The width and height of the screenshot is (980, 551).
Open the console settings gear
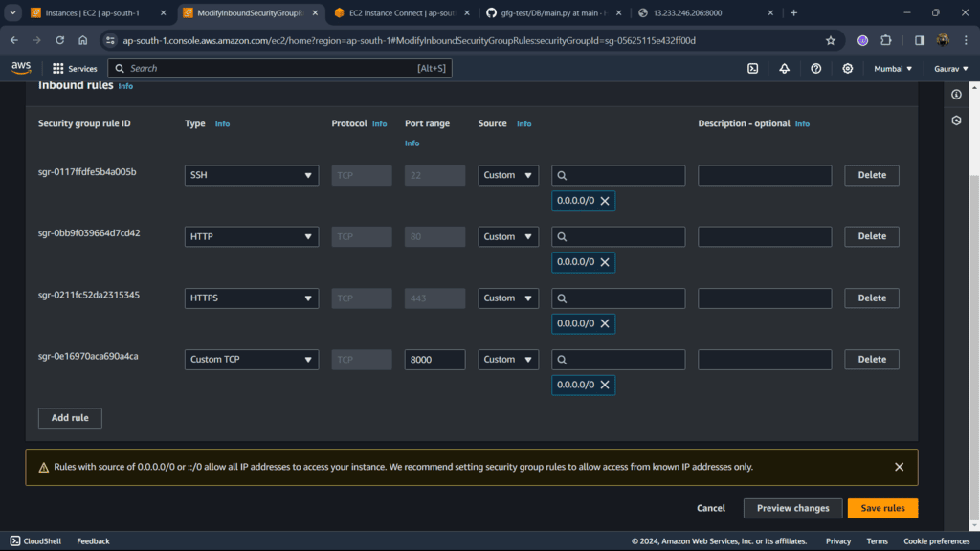848,68
